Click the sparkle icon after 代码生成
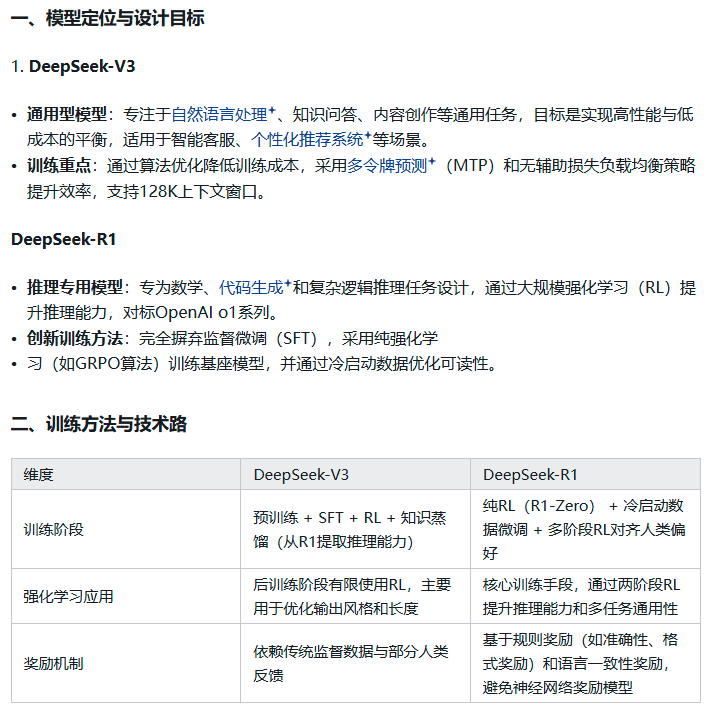The height and width of the screenshot is (714, 714). coord(288,284)
